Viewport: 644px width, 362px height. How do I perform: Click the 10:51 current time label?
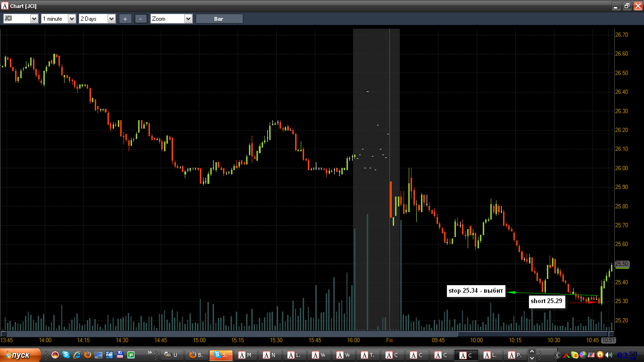tap(608, 340)
